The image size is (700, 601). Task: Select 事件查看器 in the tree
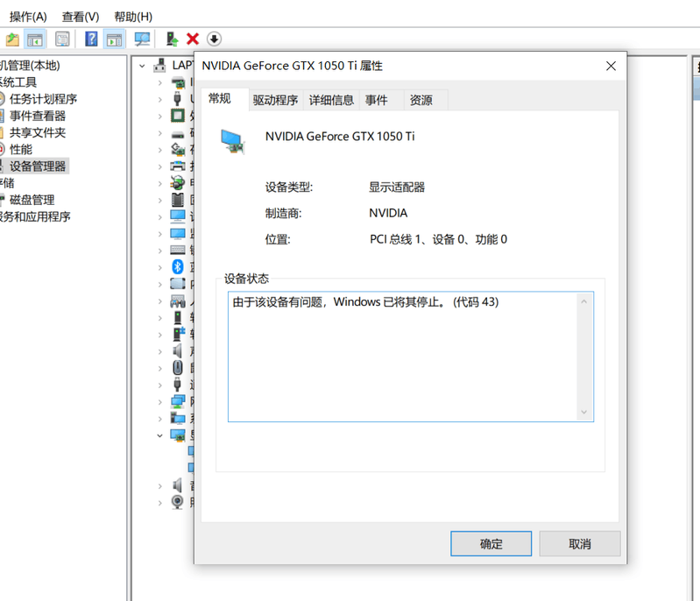click(x=38, y=116)
